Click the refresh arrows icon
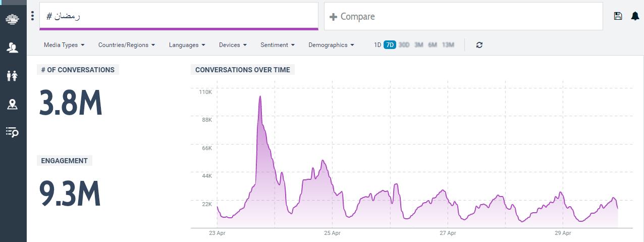Screen dimensions: 644x242 point(479,45)
